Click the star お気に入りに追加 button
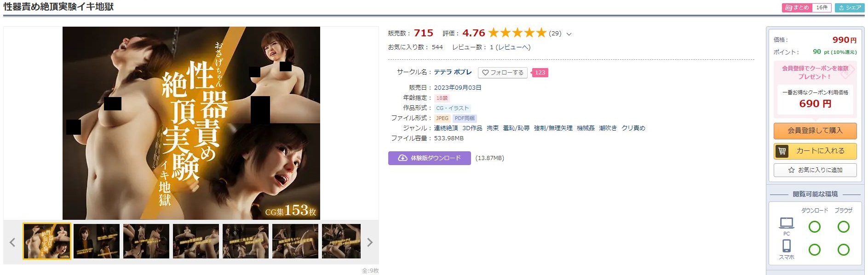Viewport: 868px width, 275px height. (815, 170)
